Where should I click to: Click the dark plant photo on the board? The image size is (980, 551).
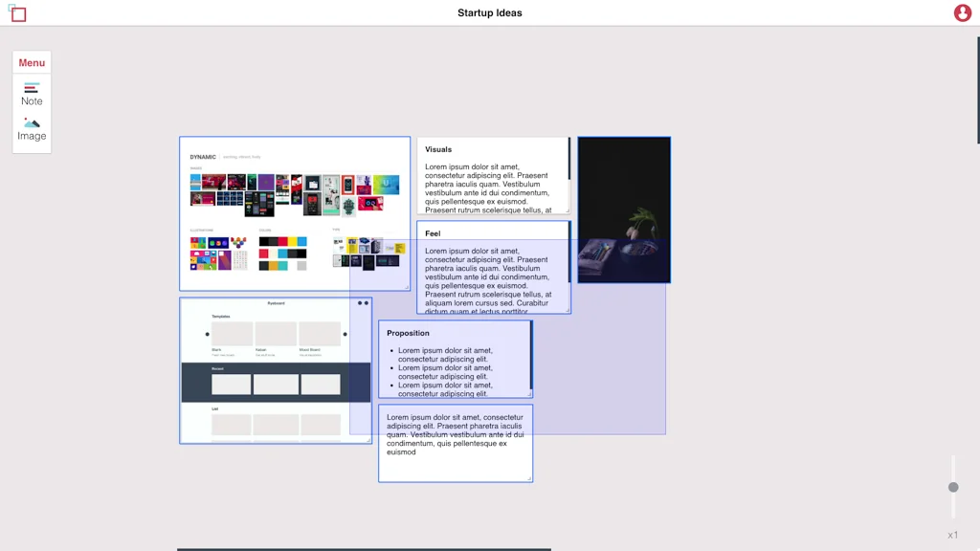click(x=623, y=209)
